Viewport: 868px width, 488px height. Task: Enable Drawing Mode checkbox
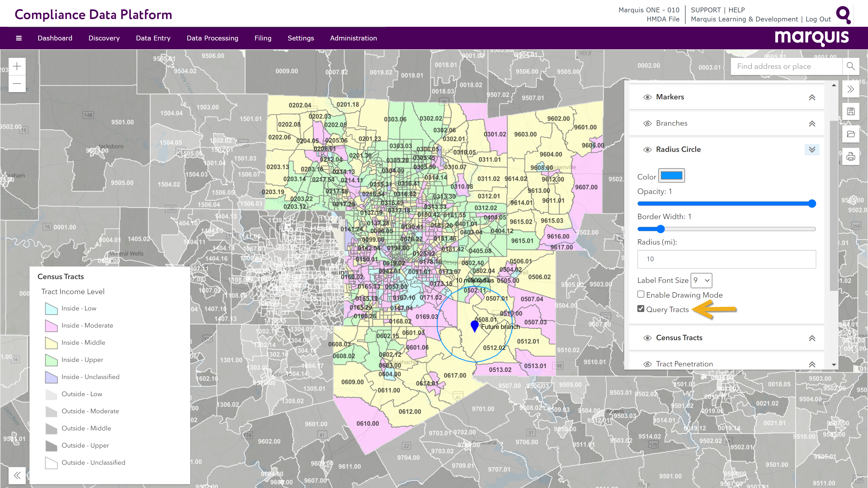point(641,294)
